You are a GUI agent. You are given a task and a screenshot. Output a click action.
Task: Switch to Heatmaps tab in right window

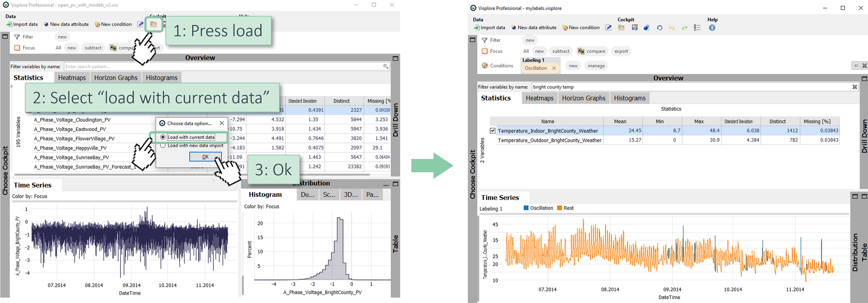click(x=539, y=98)
